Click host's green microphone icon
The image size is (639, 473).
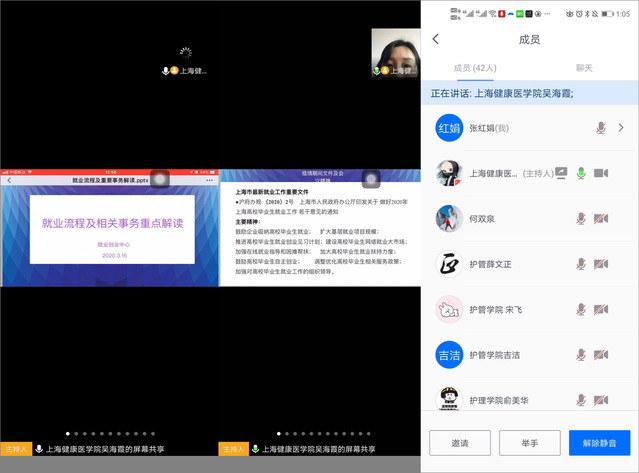pos(580,173)
